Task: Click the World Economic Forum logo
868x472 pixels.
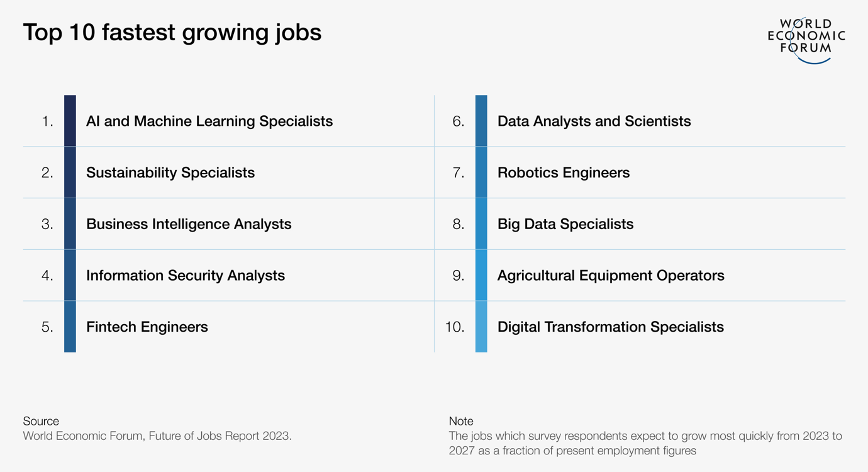Action: pos(806,41)
